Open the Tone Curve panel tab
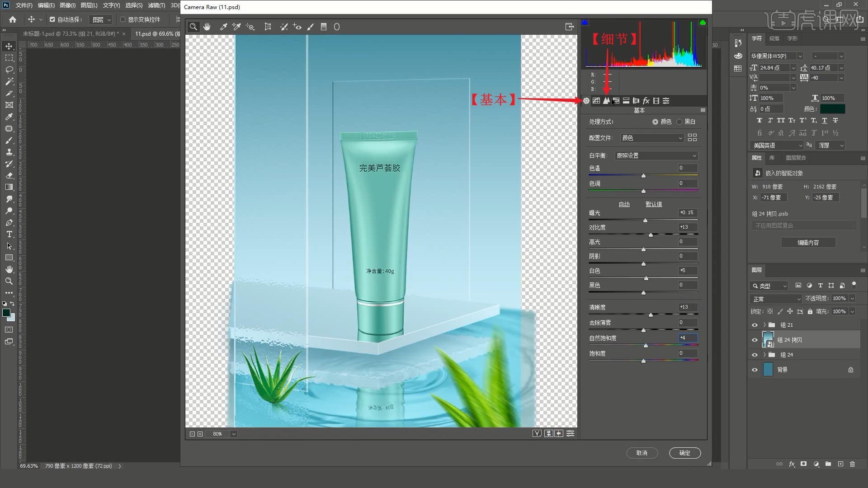Screen dimensions: 868x488 click(596, 101)
